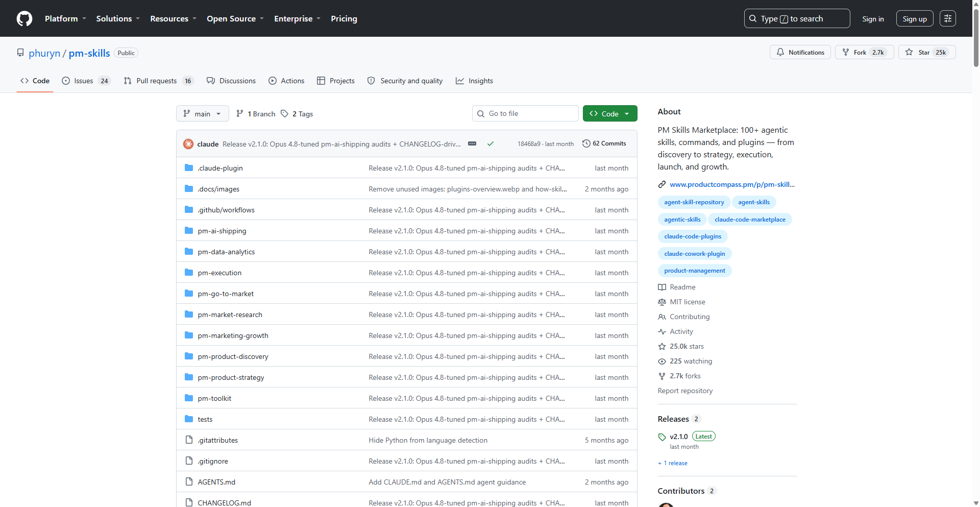This screenshot has width=980, height=507.
Task: Star the pm-skills repository
Action: pos(927,53)
